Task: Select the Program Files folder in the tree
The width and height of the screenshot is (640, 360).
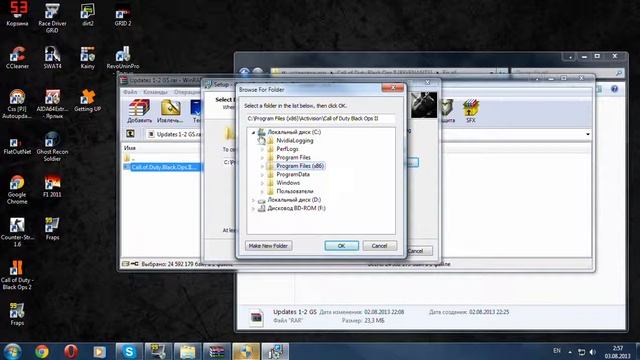Action: pos(293,158)
